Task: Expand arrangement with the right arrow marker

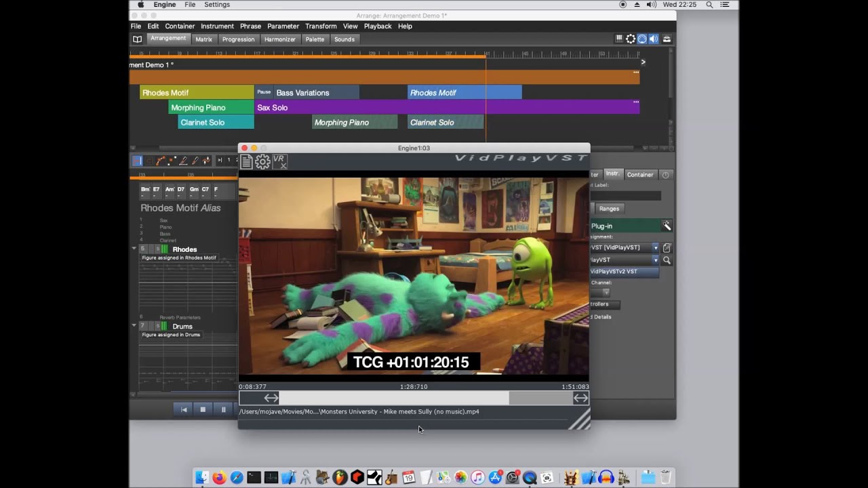Action: (x=643, y=62)
